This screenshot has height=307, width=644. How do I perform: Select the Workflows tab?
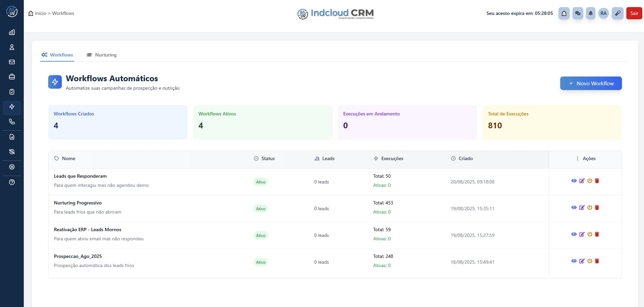coord(57,55)
